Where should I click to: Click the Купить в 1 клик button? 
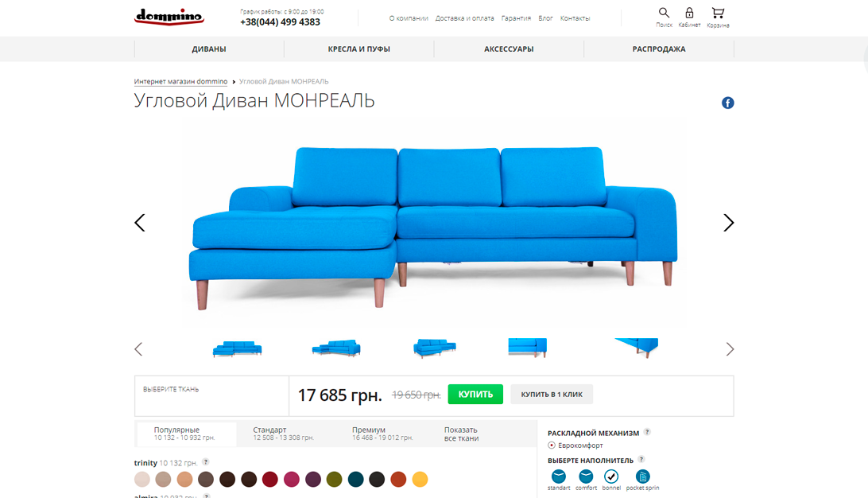click(552, 395)
